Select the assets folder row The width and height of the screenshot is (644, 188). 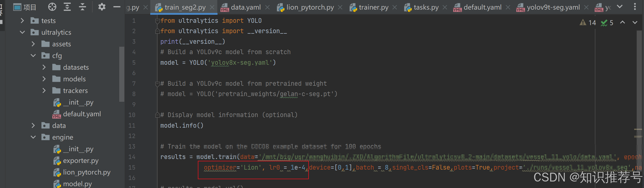pos(56,44)
